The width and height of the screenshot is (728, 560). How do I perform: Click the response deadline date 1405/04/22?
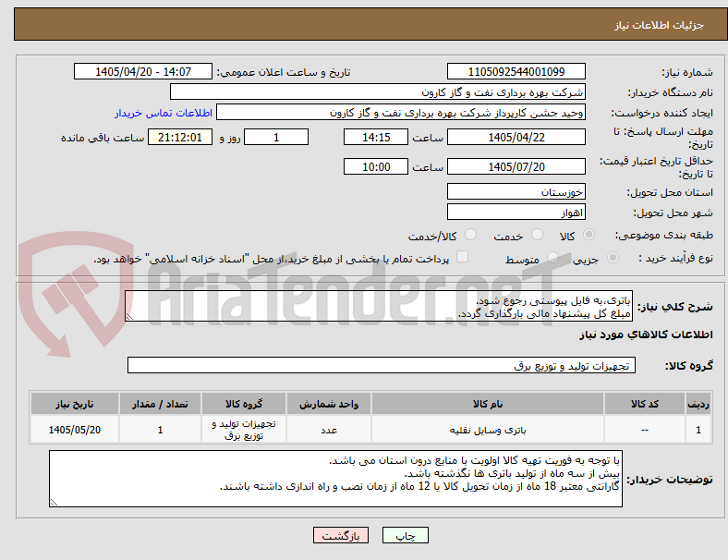coord(516,137)
